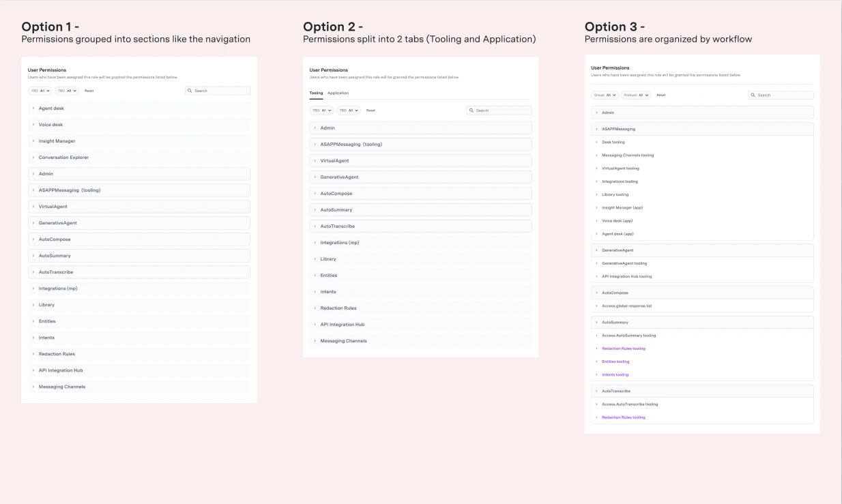This screenshot has width=842, height=504.
Task: Expand Entities row in Option 2
Action: click(x=420, y=276)
